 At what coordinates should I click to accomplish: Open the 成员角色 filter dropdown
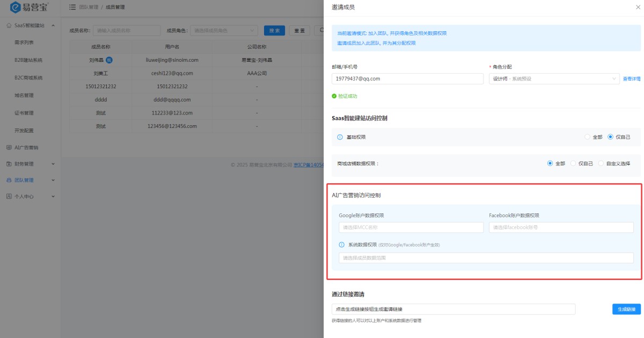[x=224, y=31]
